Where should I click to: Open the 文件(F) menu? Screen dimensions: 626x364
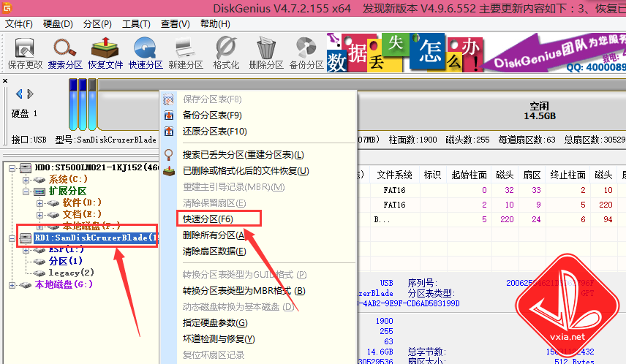point(19,24)
